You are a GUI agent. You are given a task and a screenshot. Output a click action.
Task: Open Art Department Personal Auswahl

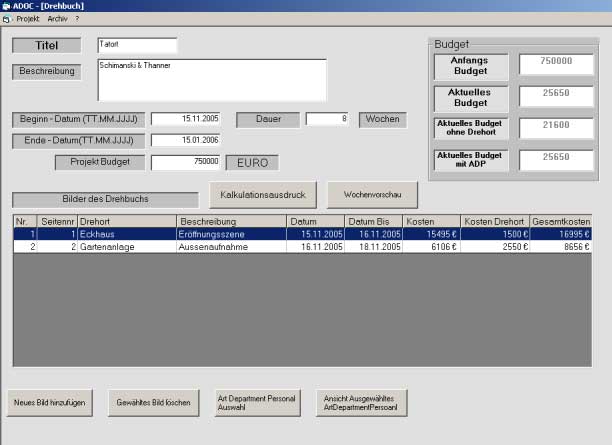257,402
